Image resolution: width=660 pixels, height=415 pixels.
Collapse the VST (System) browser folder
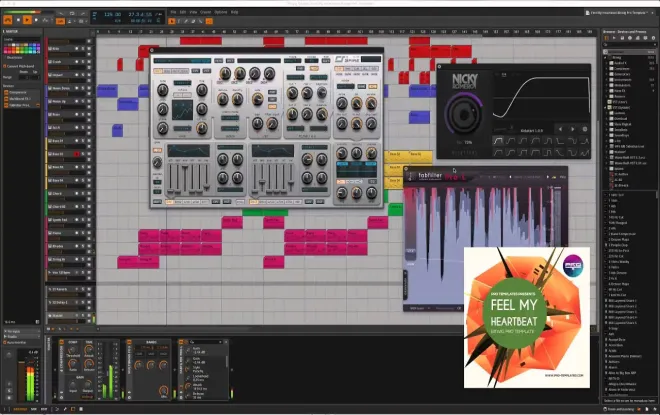(606, 107)
